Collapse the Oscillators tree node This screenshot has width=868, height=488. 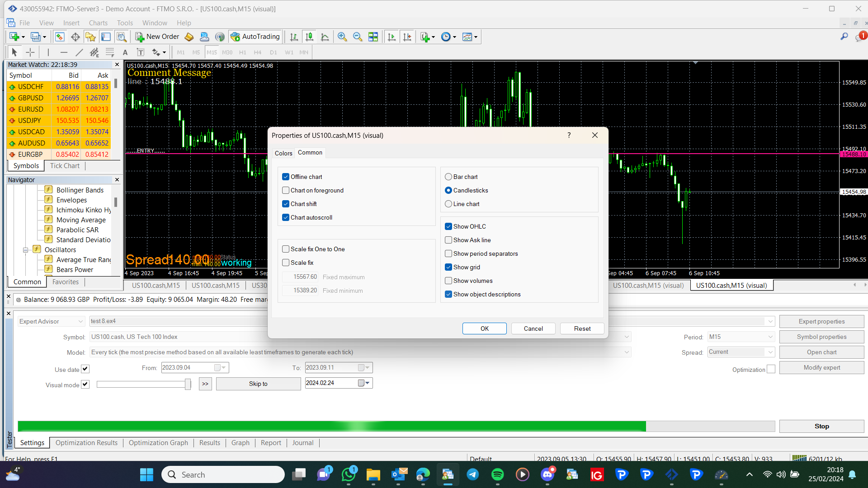26,250
